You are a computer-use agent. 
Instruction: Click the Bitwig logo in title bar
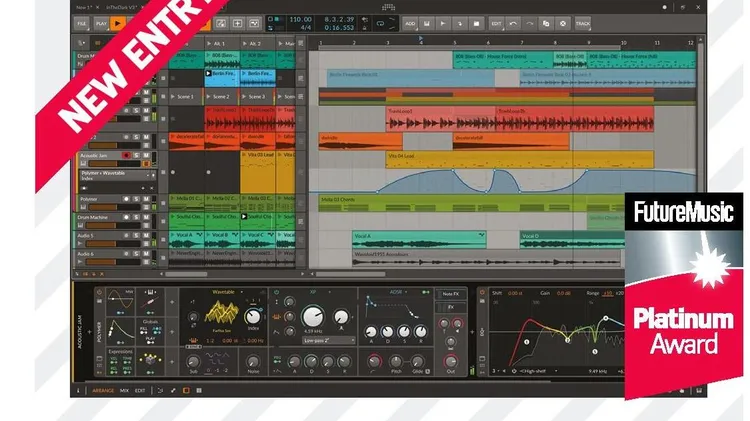(388, 7)
